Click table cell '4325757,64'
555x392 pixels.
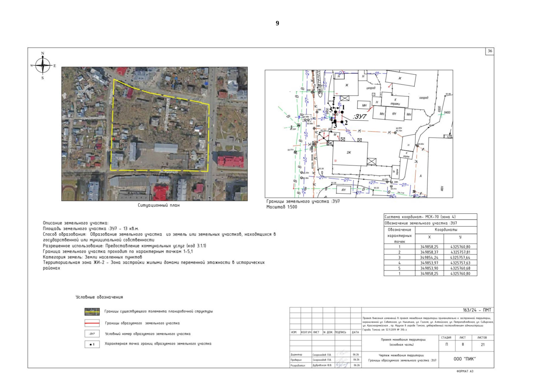(x=460, y=258)
